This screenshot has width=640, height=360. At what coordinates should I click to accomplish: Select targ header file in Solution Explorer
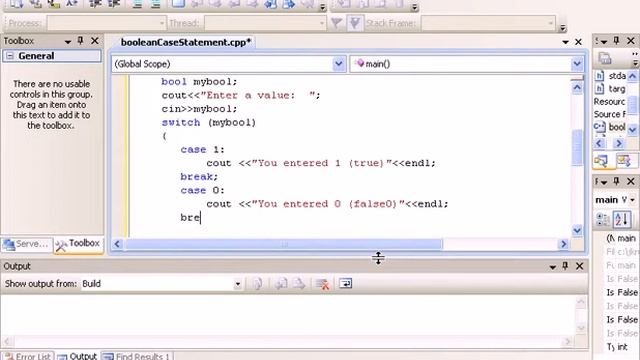point(611,89)
